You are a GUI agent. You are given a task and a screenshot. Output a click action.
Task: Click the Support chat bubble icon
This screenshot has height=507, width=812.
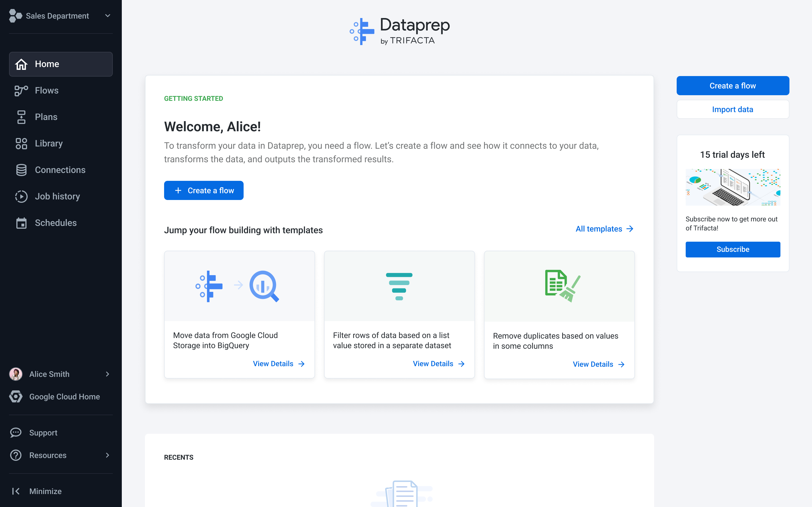click(x=16, y=433)
